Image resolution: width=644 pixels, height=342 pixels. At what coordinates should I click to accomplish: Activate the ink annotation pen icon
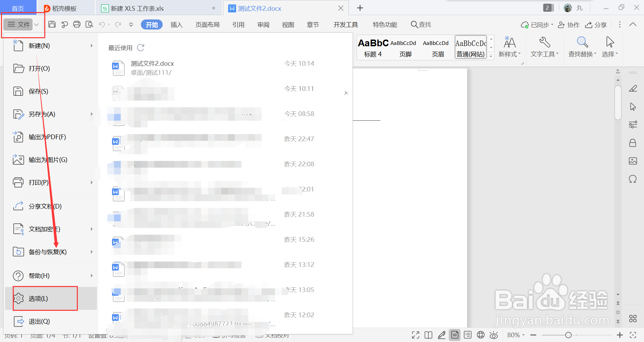(x=441, y=335)
